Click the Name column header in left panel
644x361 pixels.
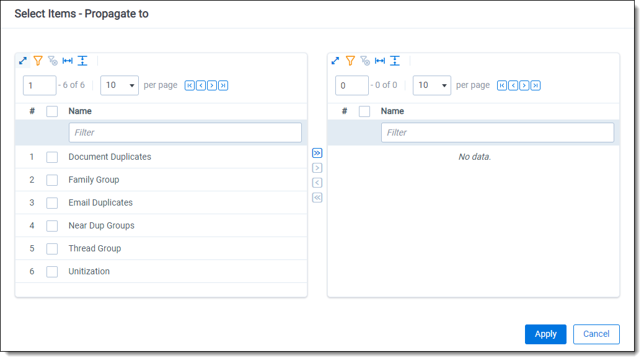(x=80, y=111)
